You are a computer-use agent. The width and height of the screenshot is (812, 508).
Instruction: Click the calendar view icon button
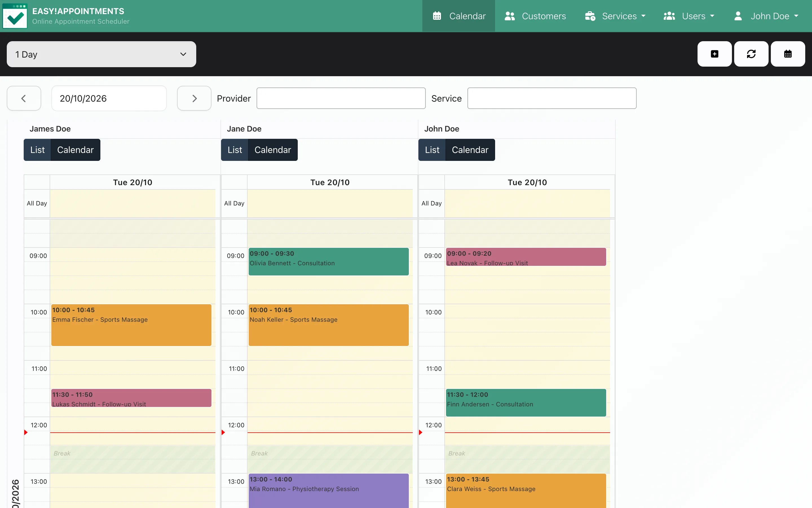(787, 54)
